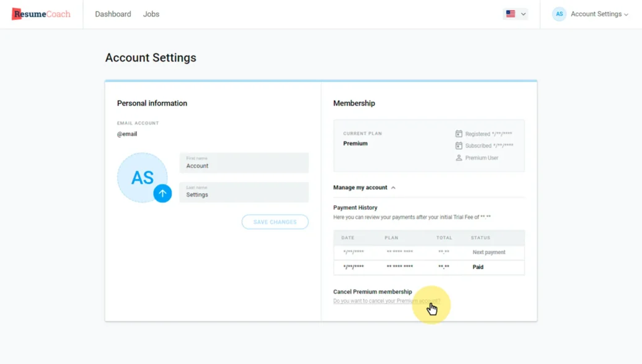This screenshot has height=364, width=642.
Task: Go to the Jobs page
Action: pyautogui.click(x=151, y=14)
